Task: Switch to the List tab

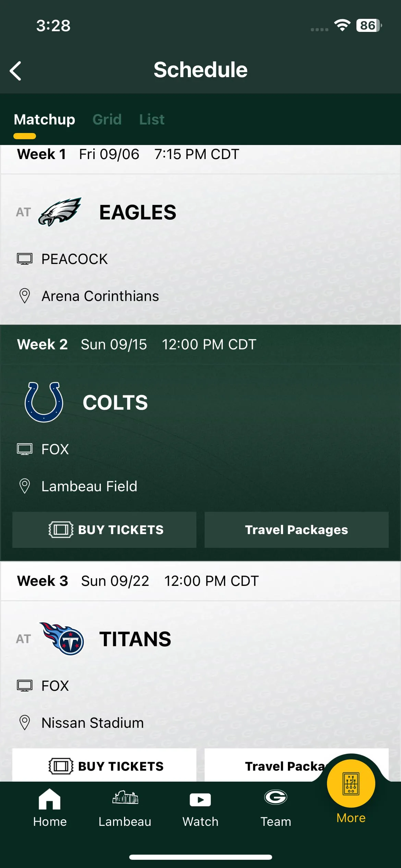Action: (x=151, y=120)
